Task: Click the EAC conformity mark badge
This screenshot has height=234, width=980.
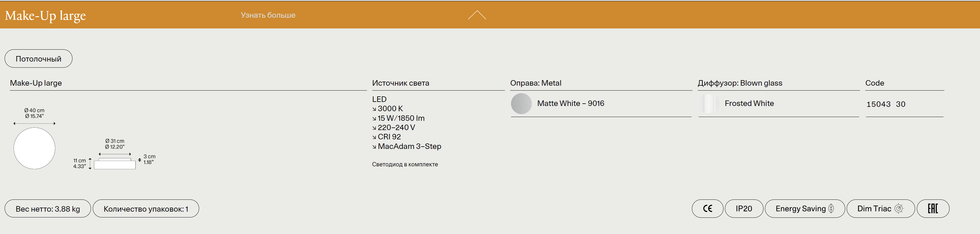Action: [933, 208]
